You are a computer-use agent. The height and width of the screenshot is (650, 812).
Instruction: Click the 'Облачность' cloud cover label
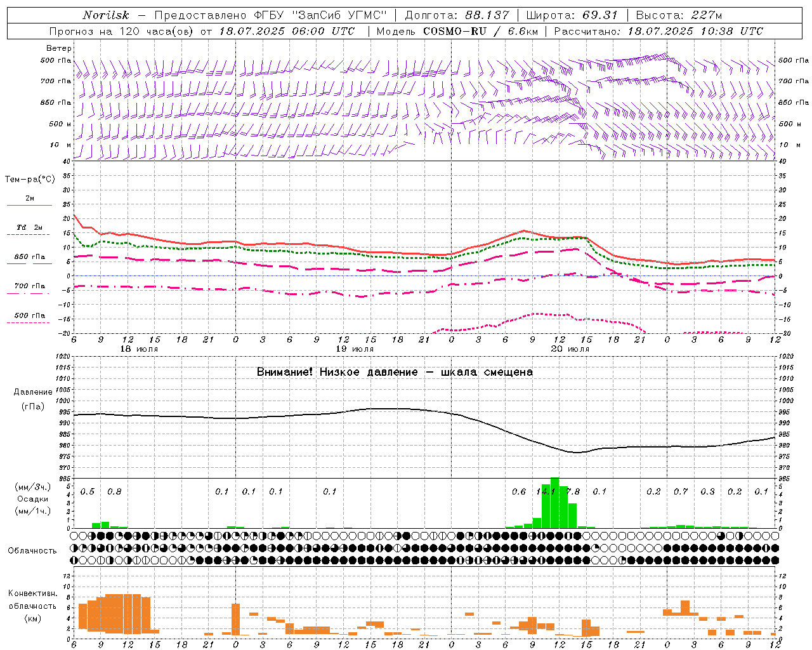[32, 550]
